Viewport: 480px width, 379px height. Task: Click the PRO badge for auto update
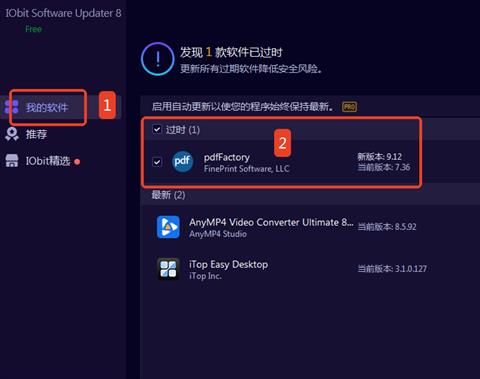click(349, 107)
